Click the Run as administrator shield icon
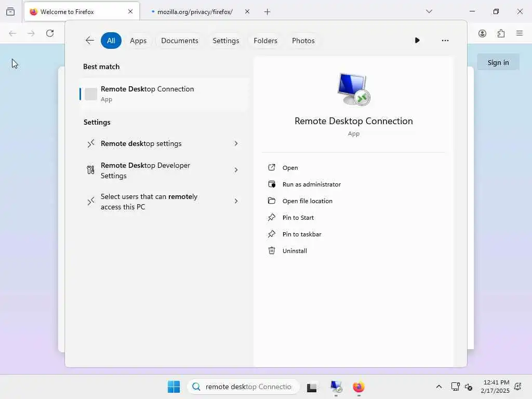 [272, 184]
